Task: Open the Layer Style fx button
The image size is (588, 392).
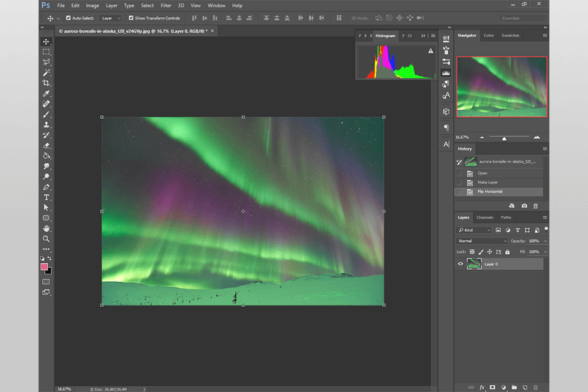Action: point(482,388)
